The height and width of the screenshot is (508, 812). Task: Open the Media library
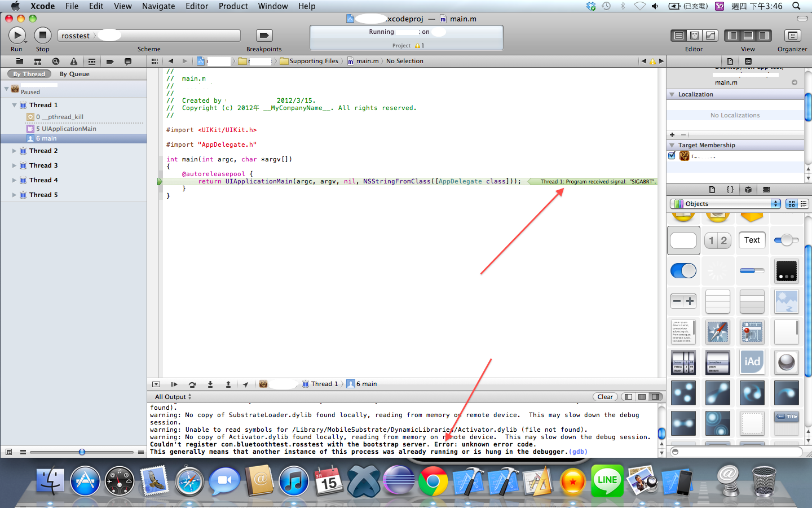pyautogui.click(x=766, y=190)
